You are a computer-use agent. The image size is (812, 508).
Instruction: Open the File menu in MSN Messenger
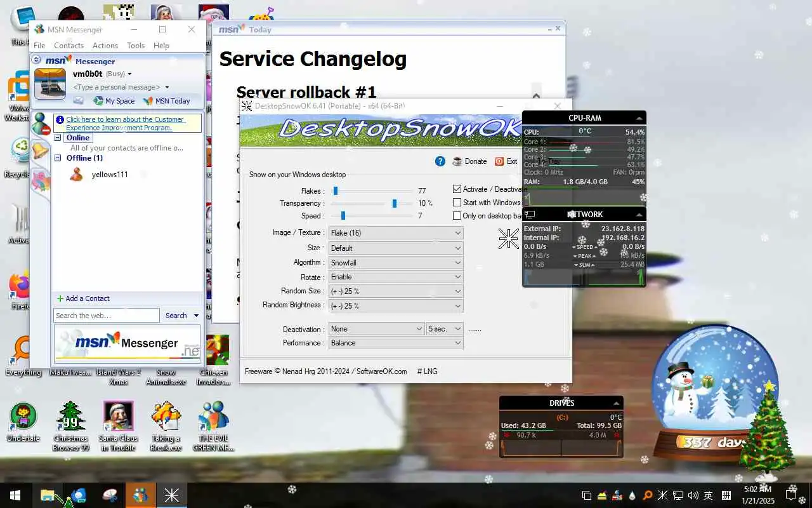(39, 46)
